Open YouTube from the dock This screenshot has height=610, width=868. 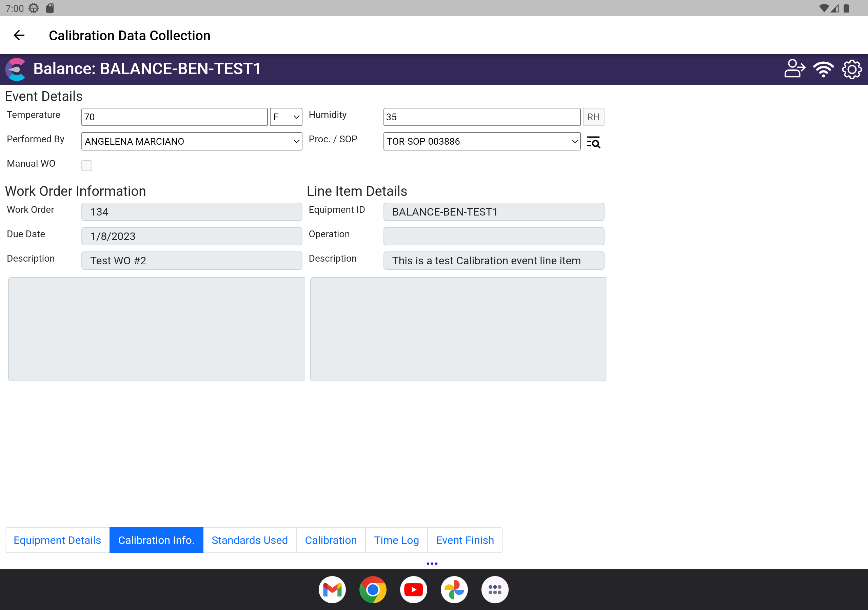coord(413,589)
